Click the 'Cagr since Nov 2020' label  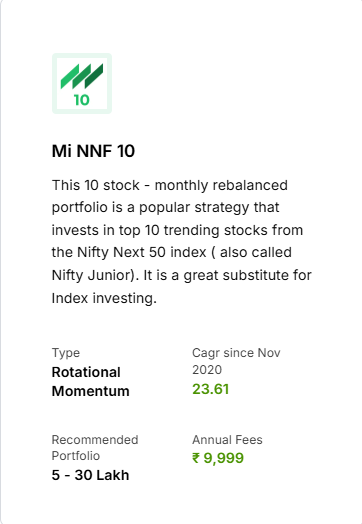pyautogui.click(x=236, y=361)
